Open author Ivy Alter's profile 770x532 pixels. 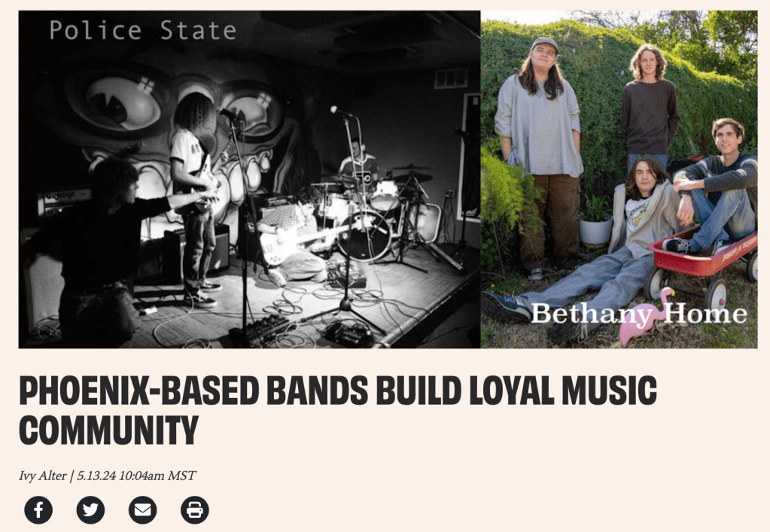click(43, 476)
